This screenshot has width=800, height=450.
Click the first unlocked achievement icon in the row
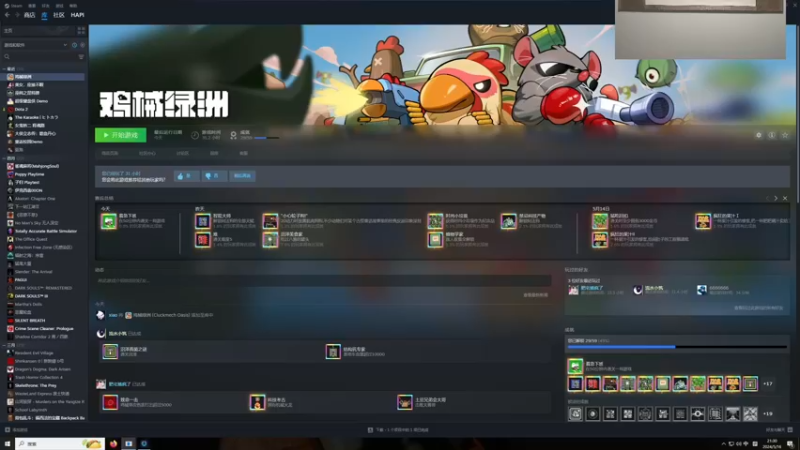(575, 384)
